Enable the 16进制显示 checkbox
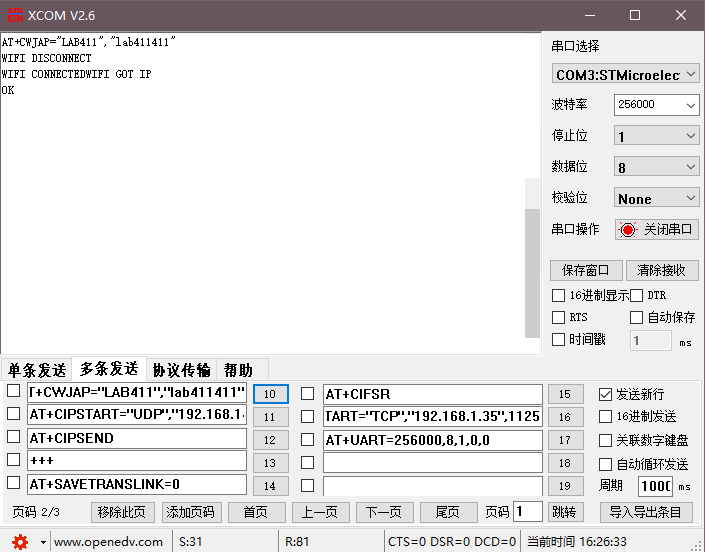This screenshot has height=552, width=705. pos(558,295)
